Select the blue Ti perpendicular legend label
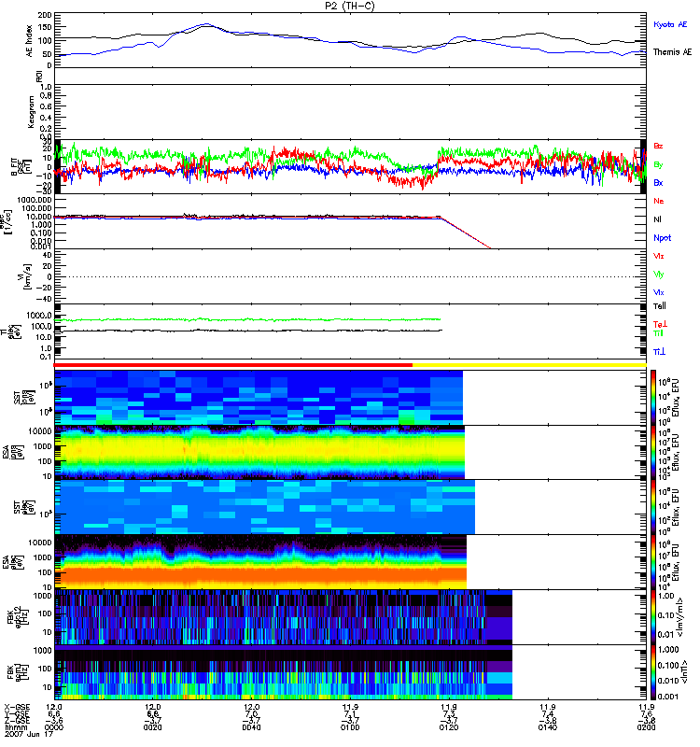 point(659,352)
